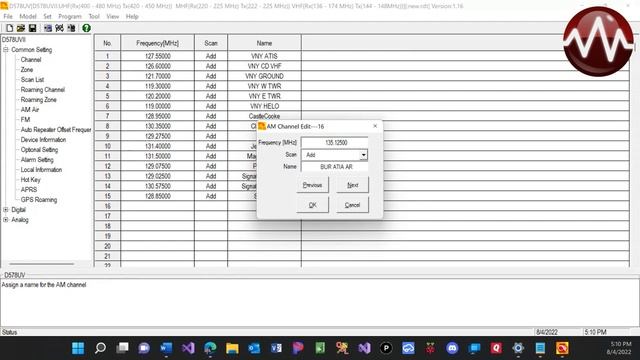Select Channel in the tree

31,60
